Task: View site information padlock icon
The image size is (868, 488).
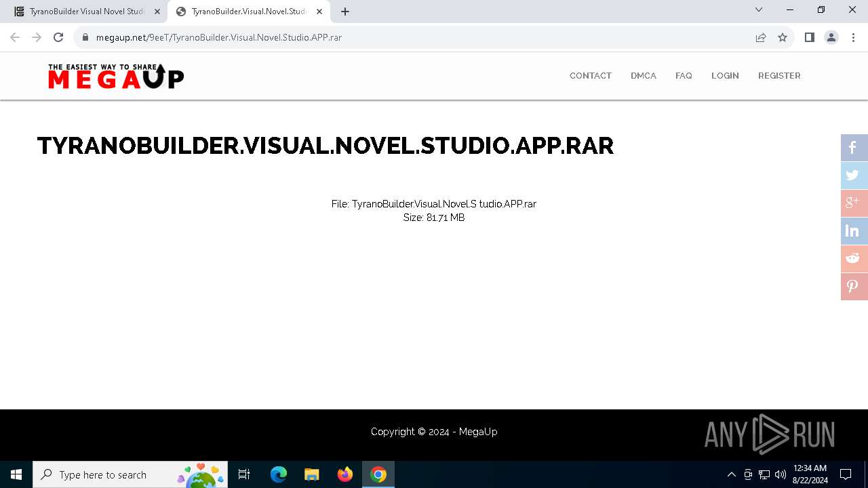Action: (x=85, y=37)
